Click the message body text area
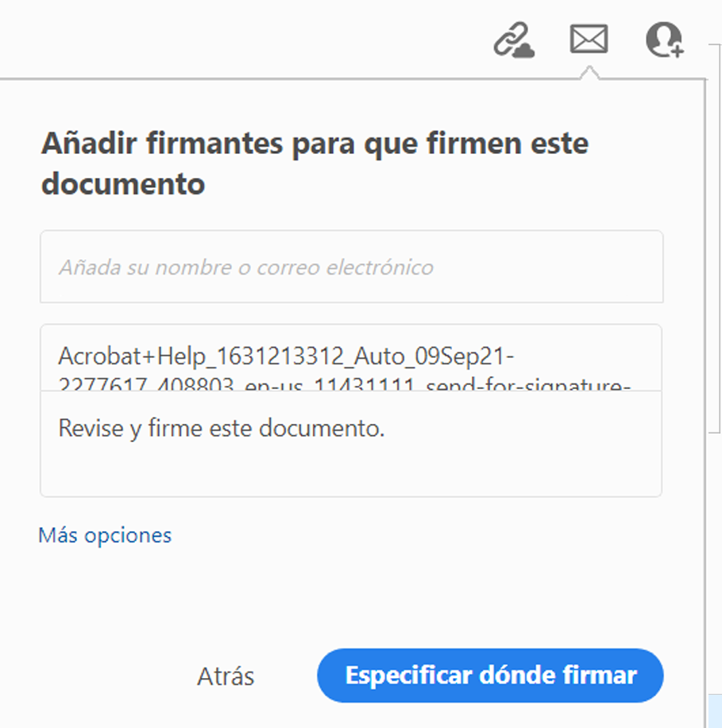The image size is (722, 728). pyautogui.click(x=351, y=445)
